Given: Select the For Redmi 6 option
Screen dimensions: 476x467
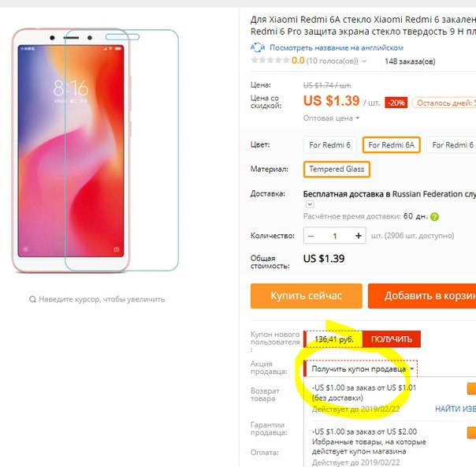Looking at the screenshot, I should pos(329,145).
